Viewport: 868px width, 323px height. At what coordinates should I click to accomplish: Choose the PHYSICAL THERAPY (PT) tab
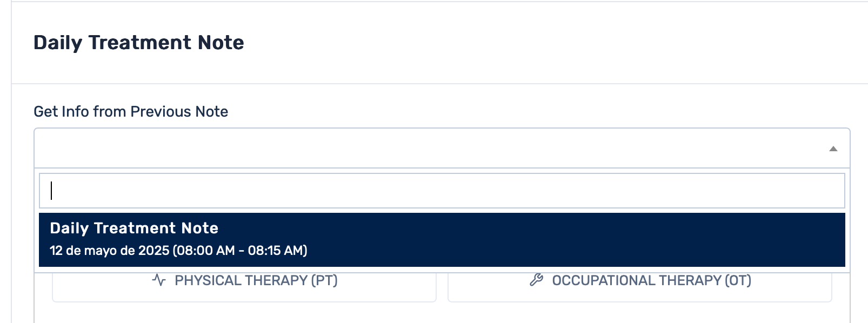tap(256, 281)
